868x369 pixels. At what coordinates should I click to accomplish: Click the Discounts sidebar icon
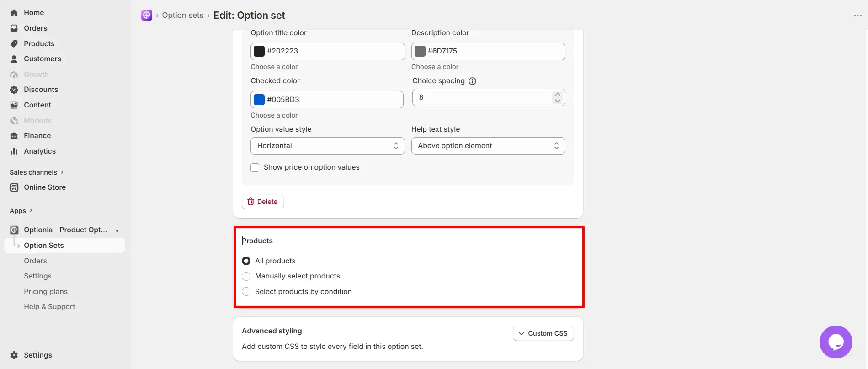[x=14, y=90]
